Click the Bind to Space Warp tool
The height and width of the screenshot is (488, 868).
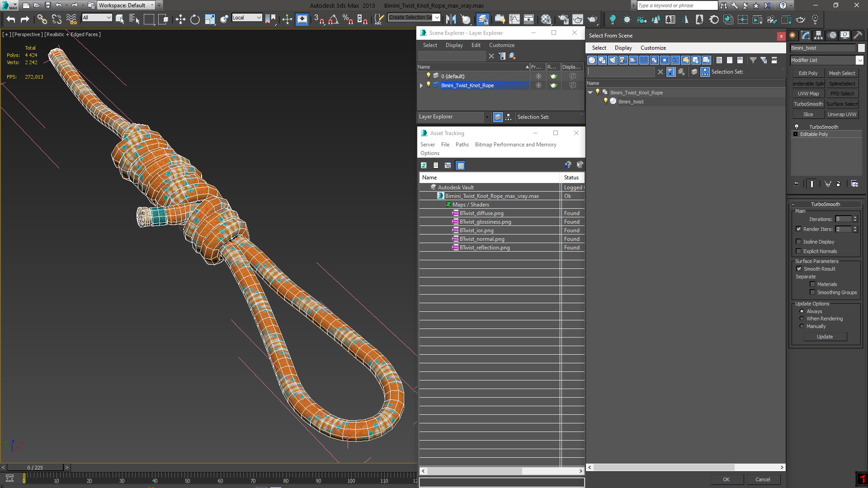coord(71,19)
